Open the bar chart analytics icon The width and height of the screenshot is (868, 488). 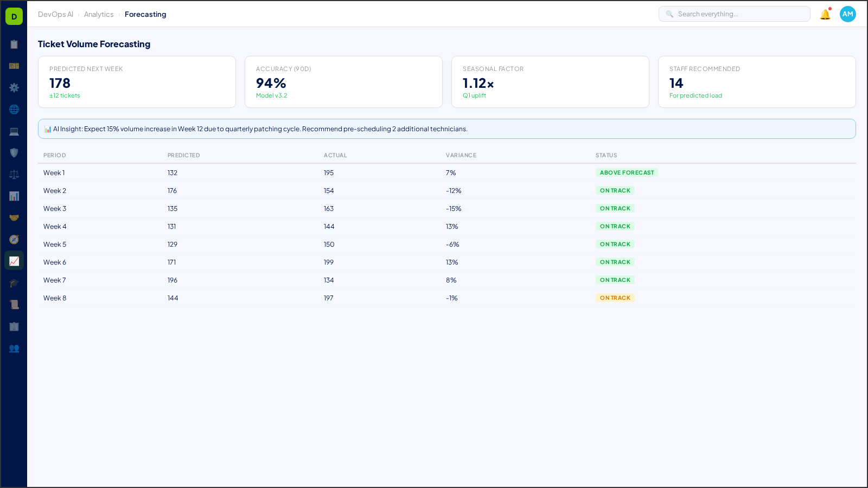(14, 196)
